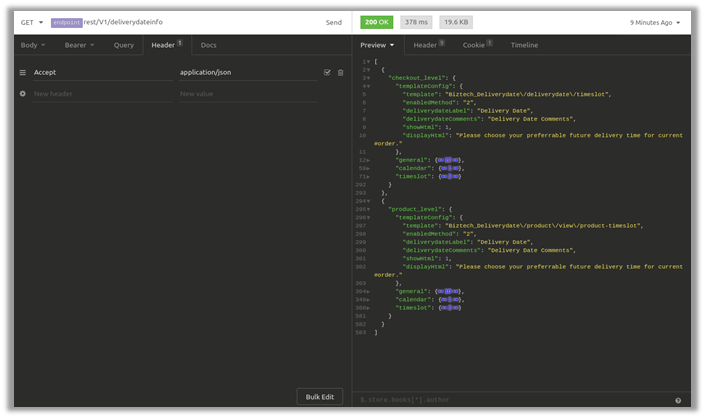Viewport: 705px width, 418px height.
Task: Switch to the response Timeline tab
Action: (524, 45)
